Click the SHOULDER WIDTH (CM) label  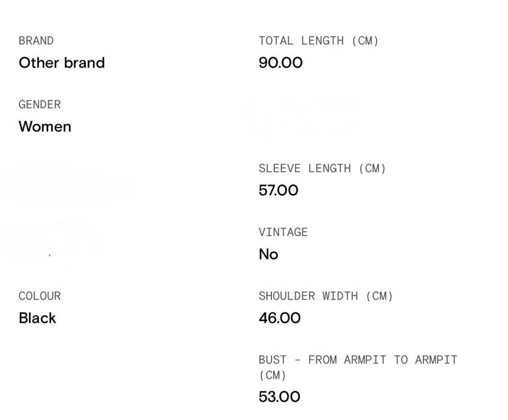(325, 296)
